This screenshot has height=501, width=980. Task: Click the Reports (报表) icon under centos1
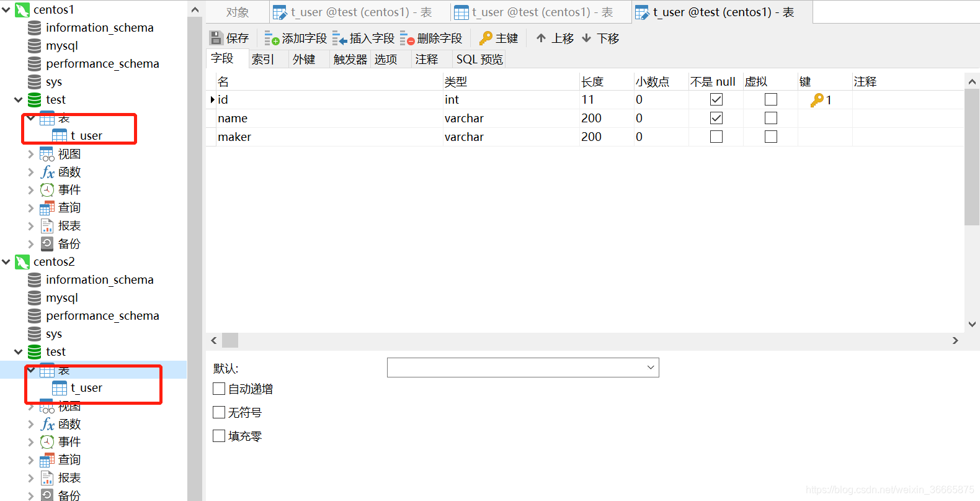47,225
